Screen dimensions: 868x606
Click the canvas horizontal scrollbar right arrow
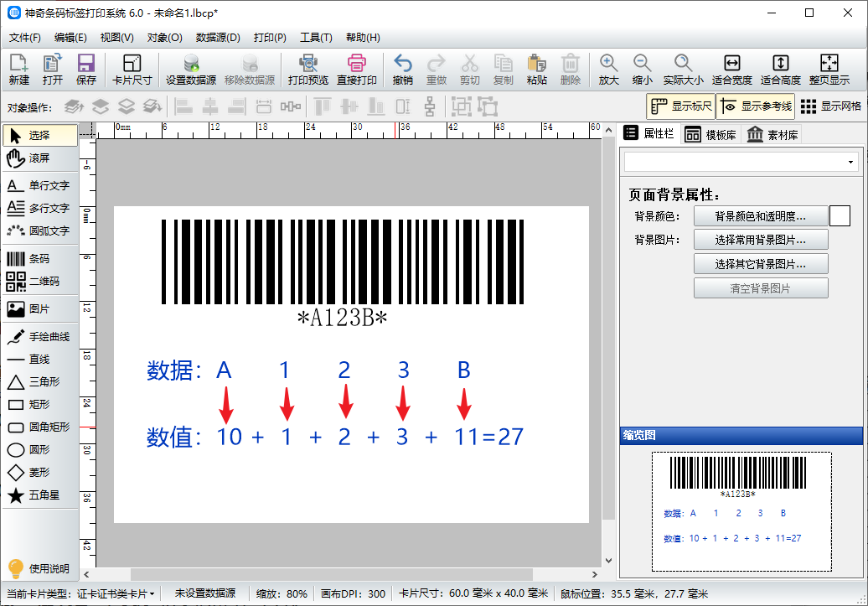(595, 574)
